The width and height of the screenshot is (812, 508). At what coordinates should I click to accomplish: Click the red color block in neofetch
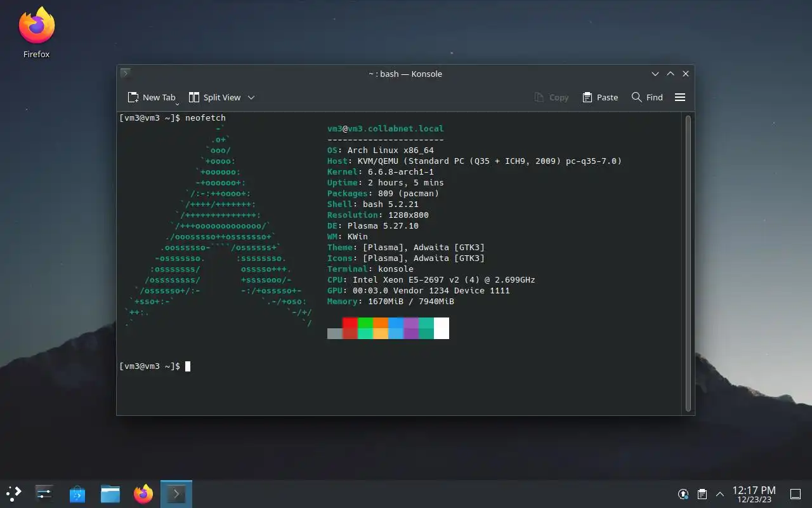[x=350, y=323]
